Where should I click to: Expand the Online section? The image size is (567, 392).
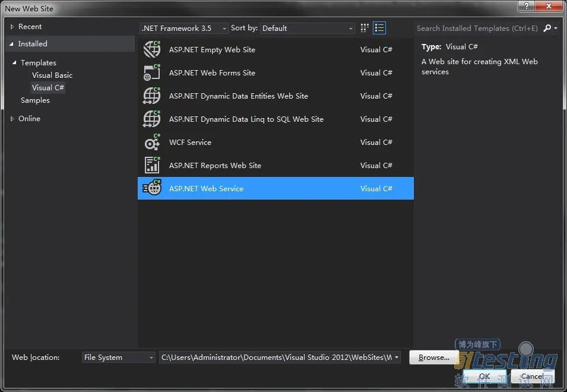point(12,119)
